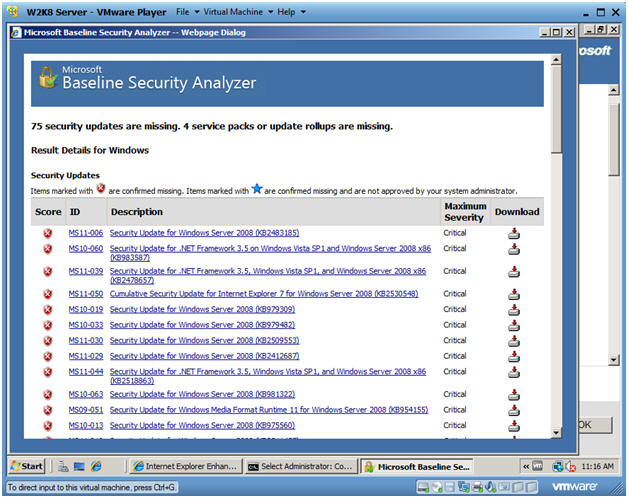Image resolution: width=628 pixels, height=498 pixels.
Task: Click download icon in MS10-013 row
Action: tap(514, 426)
